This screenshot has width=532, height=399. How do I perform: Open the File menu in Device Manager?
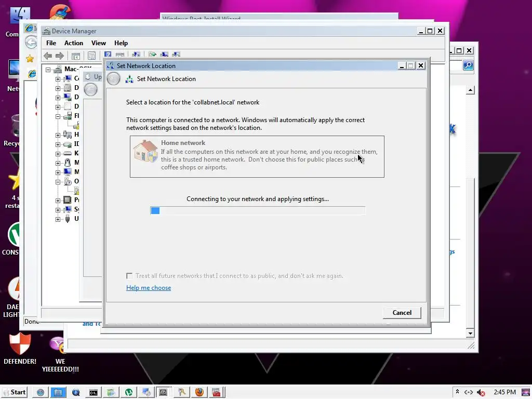[x=51, y=43]
